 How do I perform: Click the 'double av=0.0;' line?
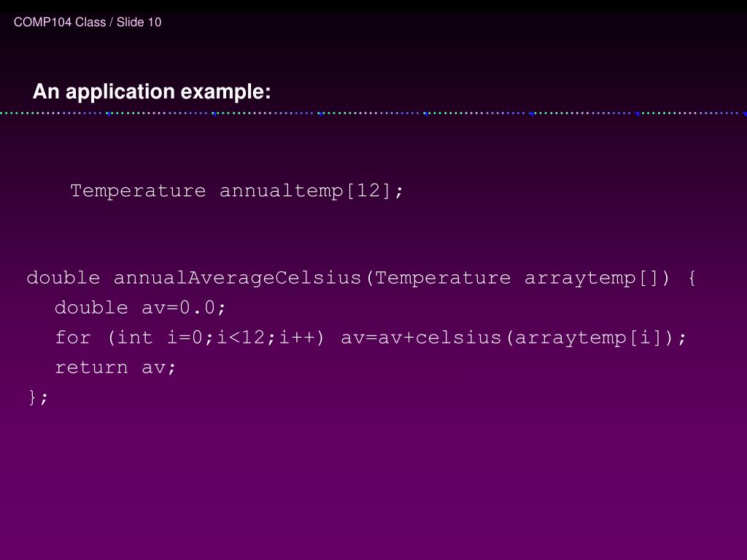coord(139,308)
